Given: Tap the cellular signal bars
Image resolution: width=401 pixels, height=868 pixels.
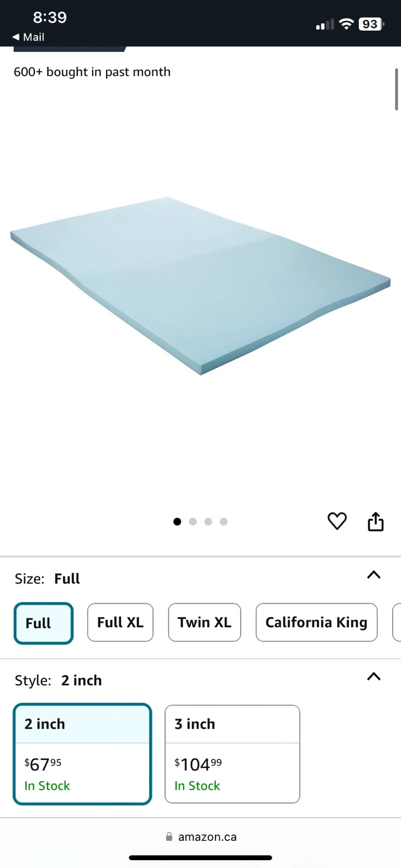Looking at the screenshot, I should [x=325, y=25].
